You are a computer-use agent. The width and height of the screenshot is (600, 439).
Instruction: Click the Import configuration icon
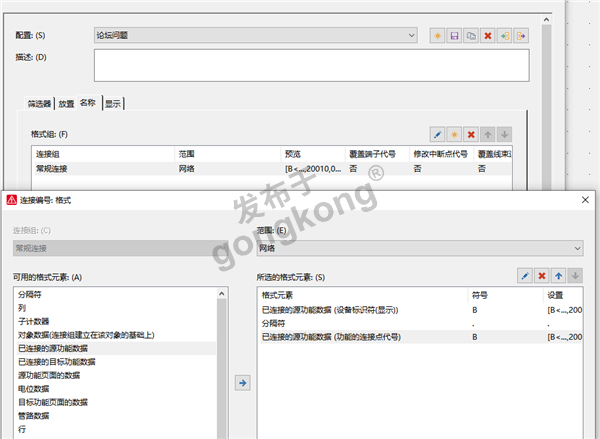pyautogui.click(x=506, y=36)
